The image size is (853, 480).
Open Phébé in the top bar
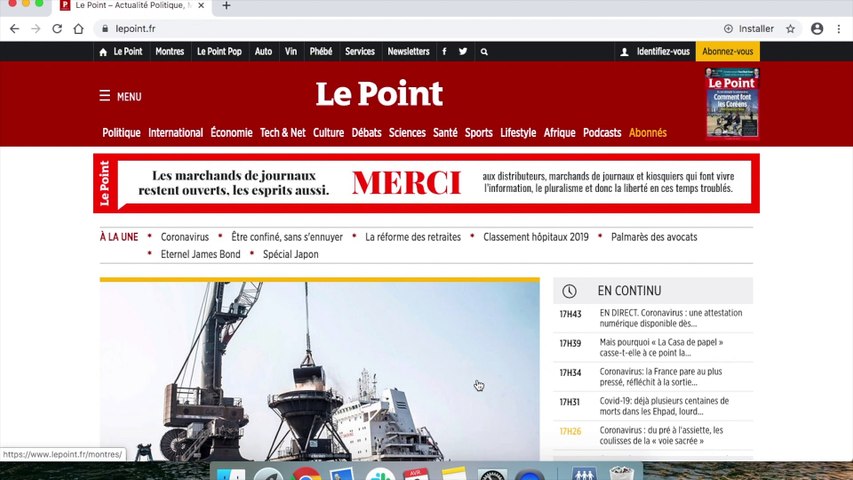pos(321,52)
